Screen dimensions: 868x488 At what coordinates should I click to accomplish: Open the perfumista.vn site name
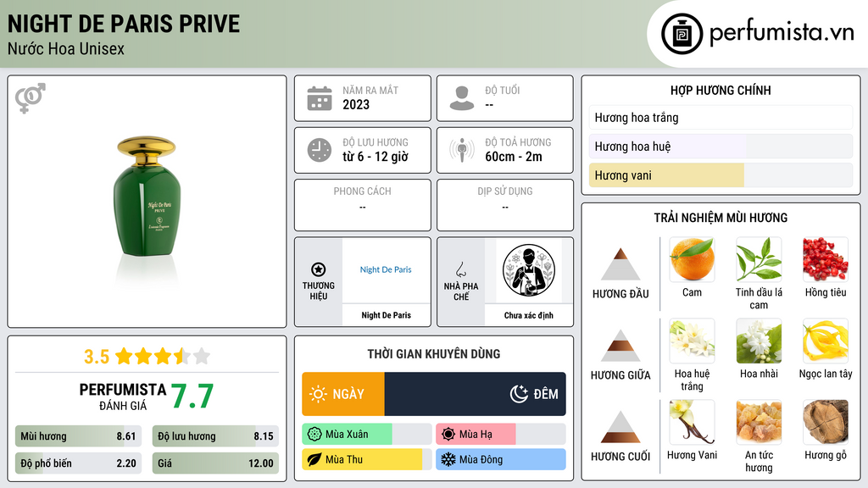click(x=782, y=32)
